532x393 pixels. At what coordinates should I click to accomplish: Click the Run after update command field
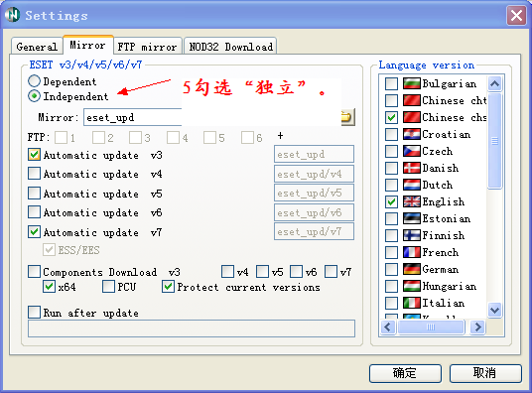pos(192,328)
